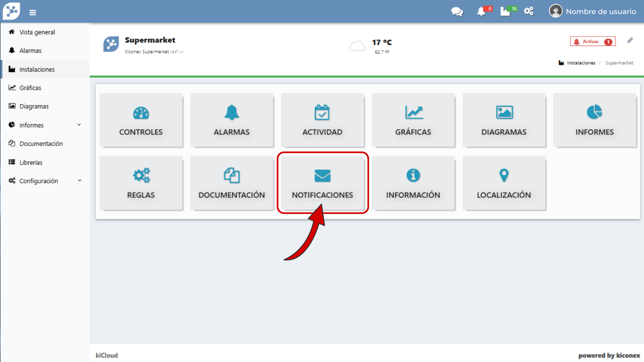Click the Activas alarms button
Viewport: 644px width, 362px height.
pyautogui.click(x=593, y=42)
